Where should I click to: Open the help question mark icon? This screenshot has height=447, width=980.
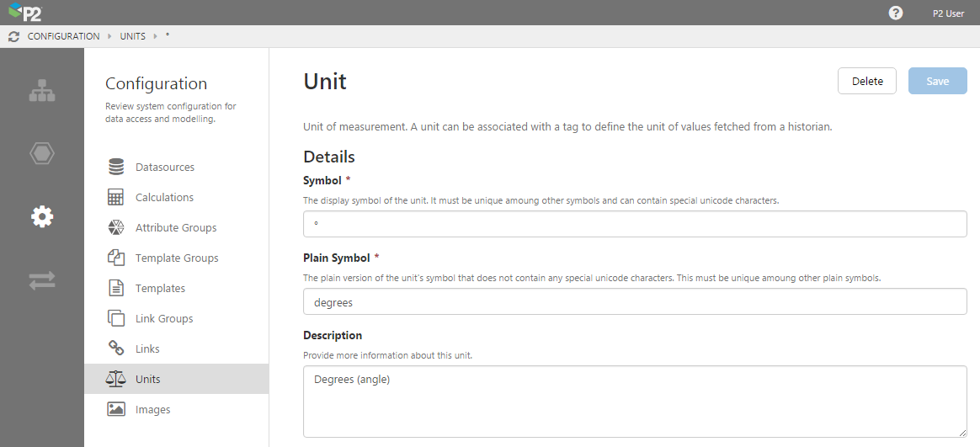pos(896,13)
